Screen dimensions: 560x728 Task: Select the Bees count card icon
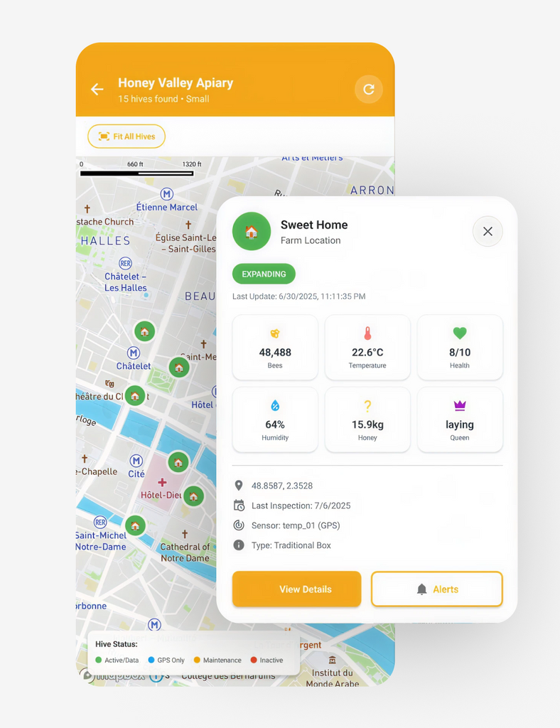point(275,333)
